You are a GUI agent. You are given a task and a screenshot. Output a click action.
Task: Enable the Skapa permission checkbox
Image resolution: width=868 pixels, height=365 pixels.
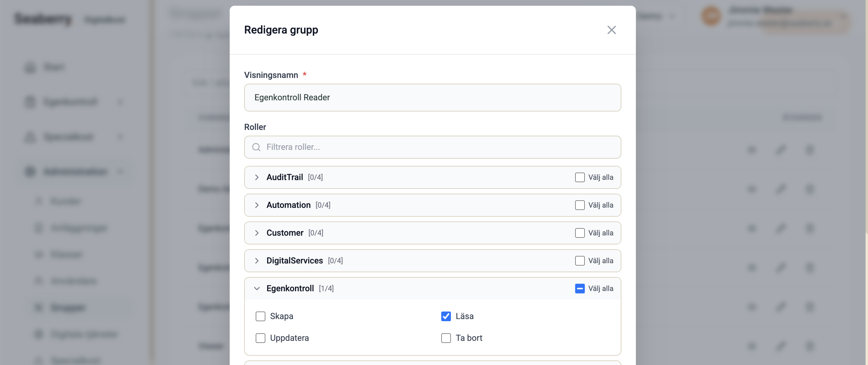pyautogui.click(x=260, y=316)
